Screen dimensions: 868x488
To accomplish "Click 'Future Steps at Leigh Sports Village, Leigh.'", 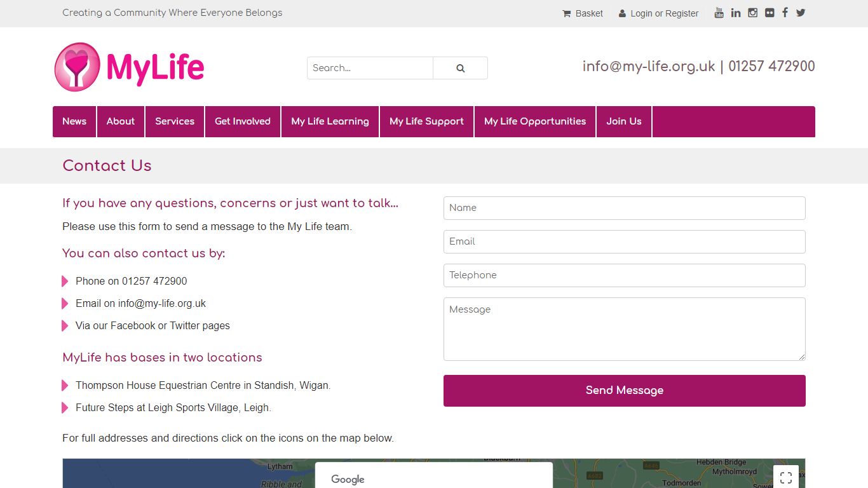I will click(173, 407).
